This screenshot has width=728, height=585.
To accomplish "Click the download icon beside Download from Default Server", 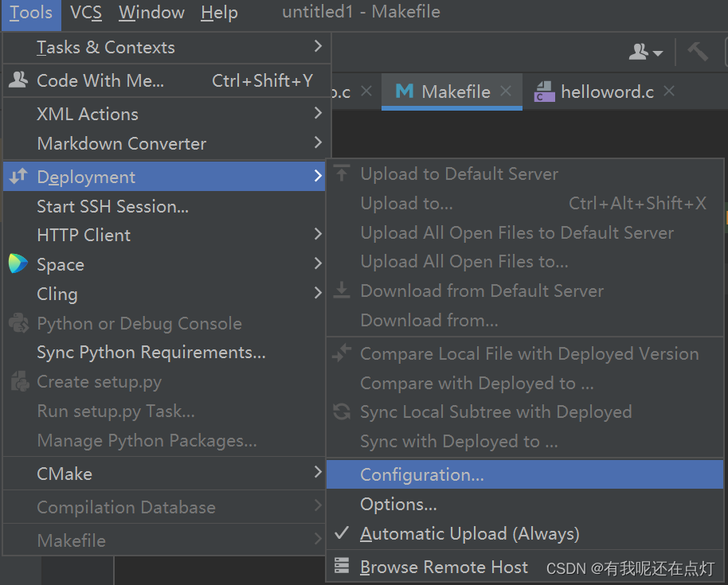I will point(341,291).
